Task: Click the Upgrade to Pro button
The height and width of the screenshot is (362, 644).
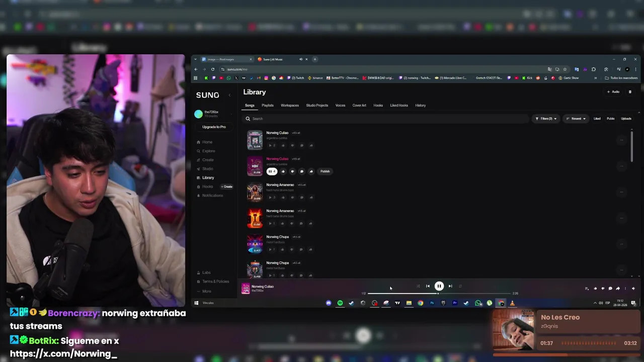Action: 214,127
